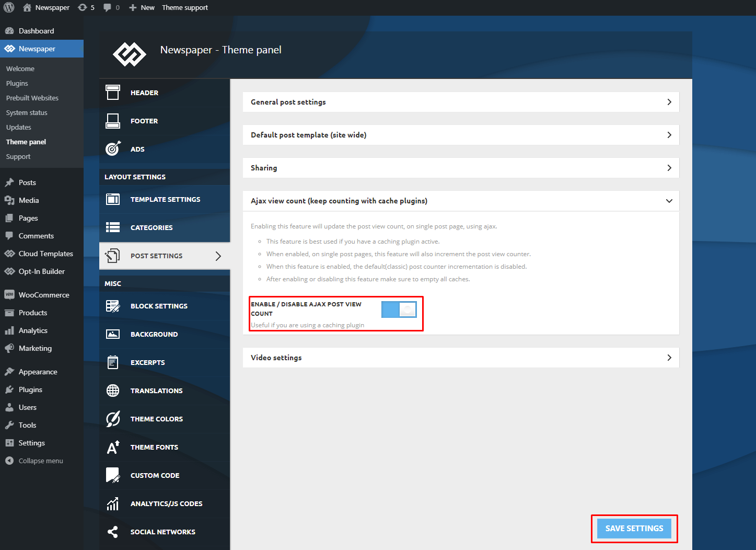This screenshot has width=756, height=550.
Task: Click the Categories list icon
Action: click(113, 227)
